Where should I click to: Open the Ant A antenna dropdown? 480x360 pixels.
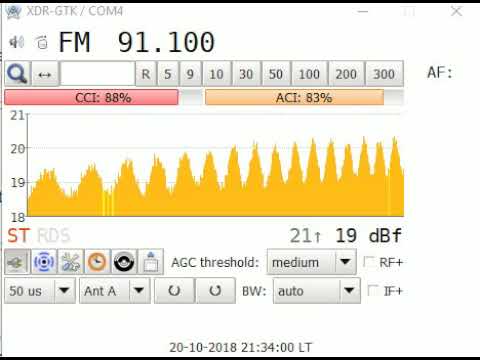tap(115, 291)
